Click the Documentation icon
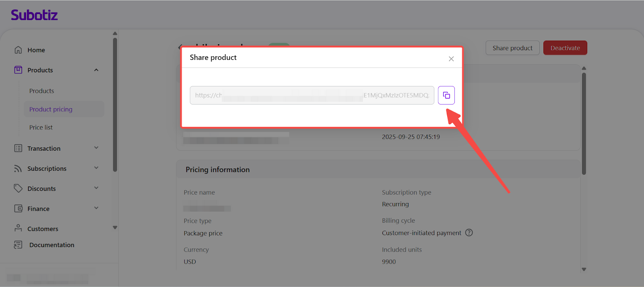This screenshot has width=644, height=287. point(18,245)
